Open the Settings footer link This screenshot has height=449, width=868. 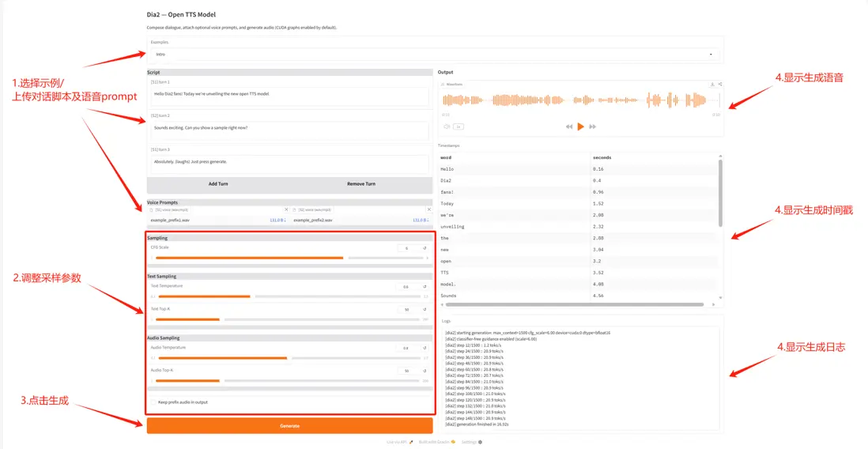pos(472,442)
